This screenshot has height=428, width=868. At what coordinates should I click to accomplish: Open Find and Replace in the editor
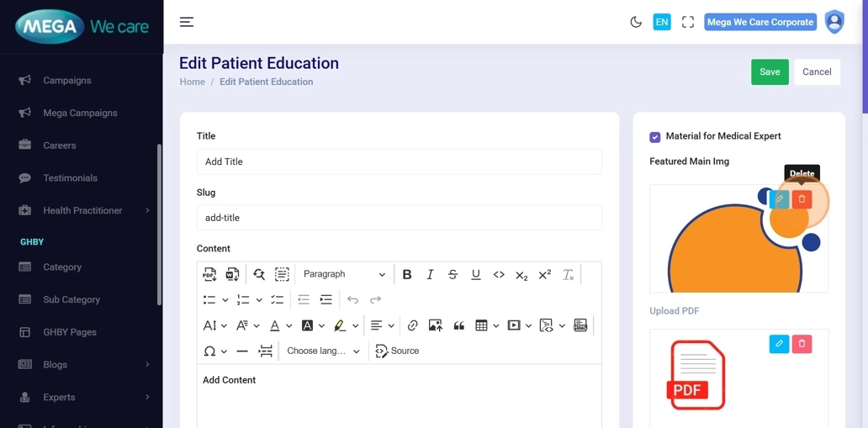click(259, 274)
